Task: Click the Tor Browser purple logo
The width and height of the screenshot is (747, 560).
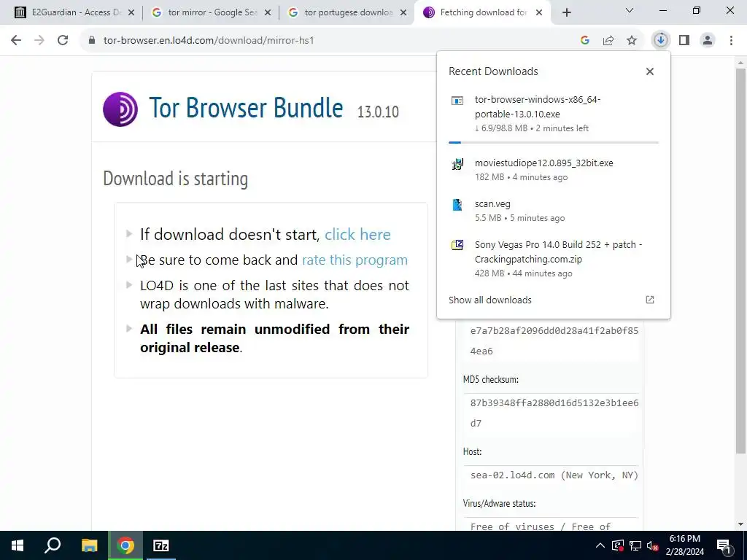Action: pyautogui.click(x=120, y=109)
